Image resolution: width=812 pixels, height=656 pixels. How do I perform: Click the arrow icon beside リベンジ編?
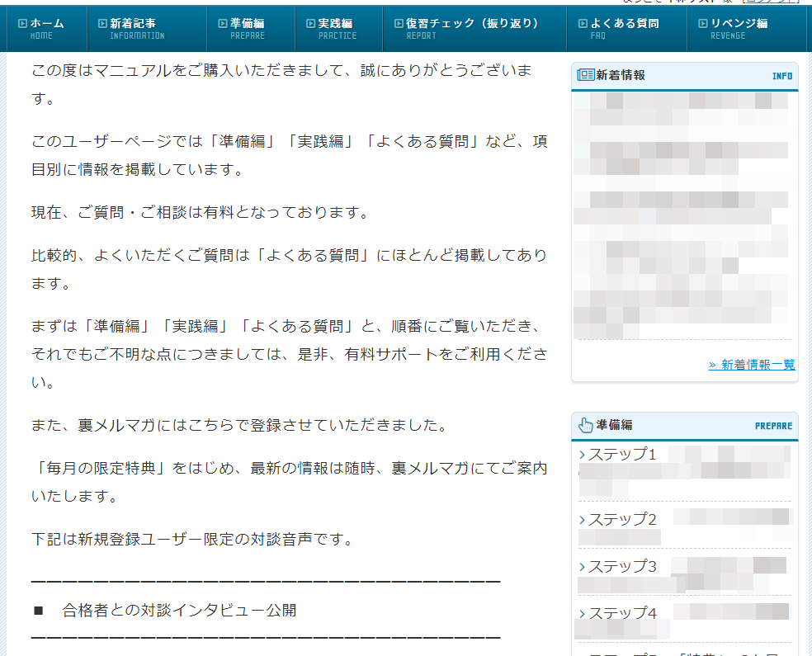click(x=703, y=24)
